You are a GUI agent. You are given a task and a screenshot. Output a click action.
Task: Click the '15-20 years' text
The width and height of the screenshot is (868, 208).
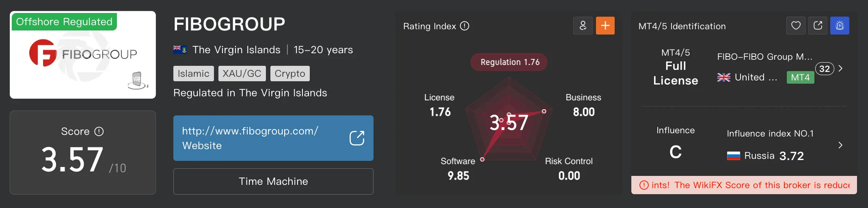pyautogui.click(x=323, y=50)
